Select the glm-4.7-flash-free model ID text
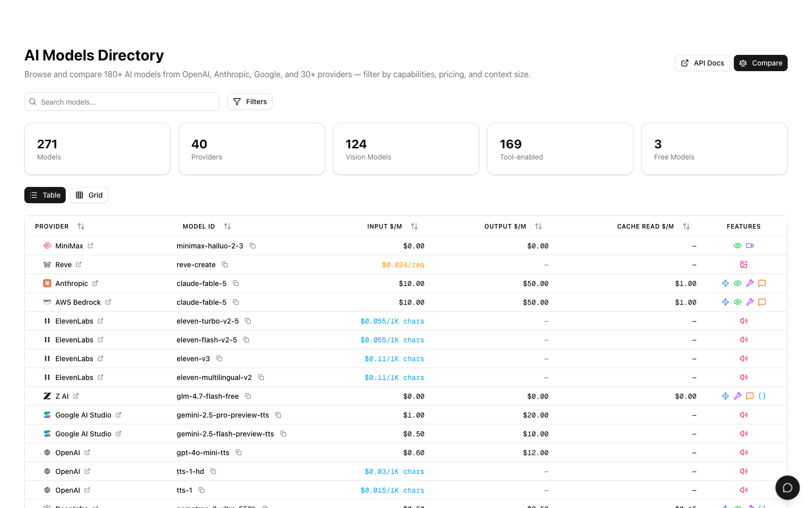The height and width of the screenshot is (508, 812). tap(208, 396)
